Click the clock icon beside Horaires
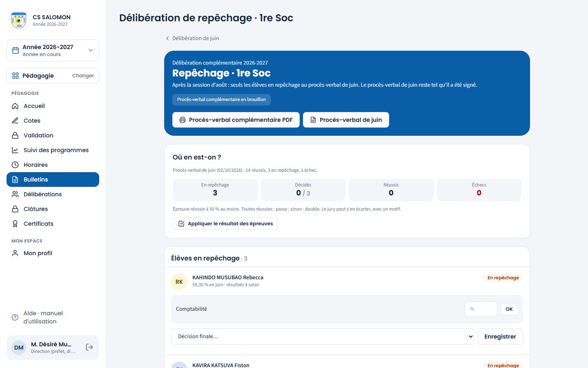Image resolution: width=588 pixels, height=368 pixels. (15, 165)
